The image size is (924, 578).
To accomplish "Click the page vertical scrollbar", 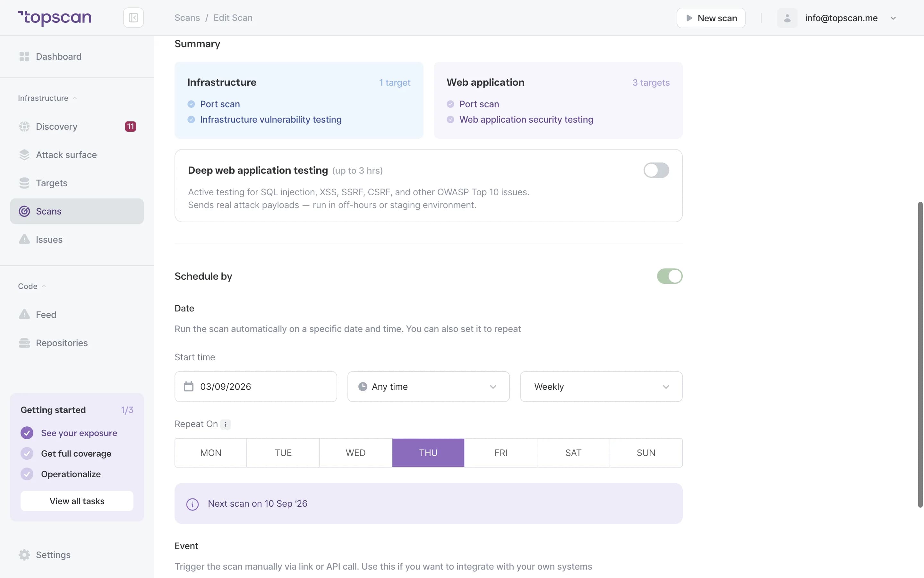I will tap(920, 355).
